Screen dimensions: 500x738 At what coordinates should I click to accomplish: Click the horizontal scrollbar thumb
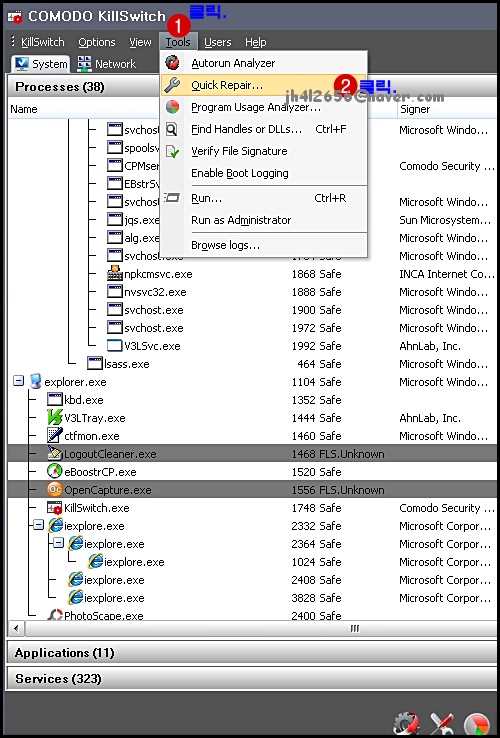[354, 628]
